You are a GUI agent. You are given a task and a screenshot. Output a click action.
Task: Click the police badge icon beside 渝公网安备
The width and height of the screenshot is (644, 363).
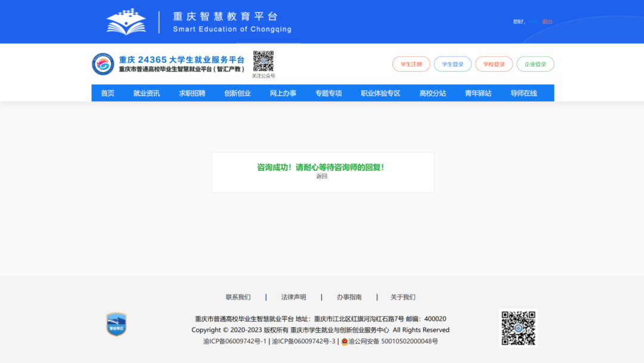click(x=345, y=342)
